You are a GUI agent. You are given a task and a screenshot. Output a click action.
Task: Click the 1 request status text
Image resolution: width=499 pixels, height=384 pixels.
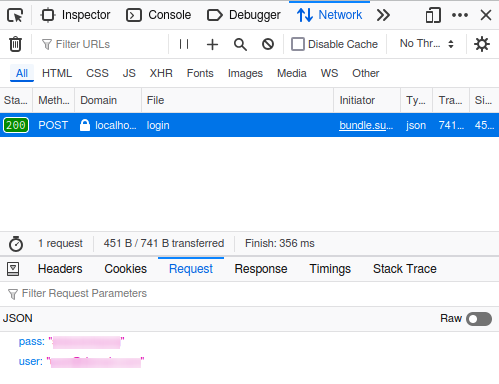point(60,243)
